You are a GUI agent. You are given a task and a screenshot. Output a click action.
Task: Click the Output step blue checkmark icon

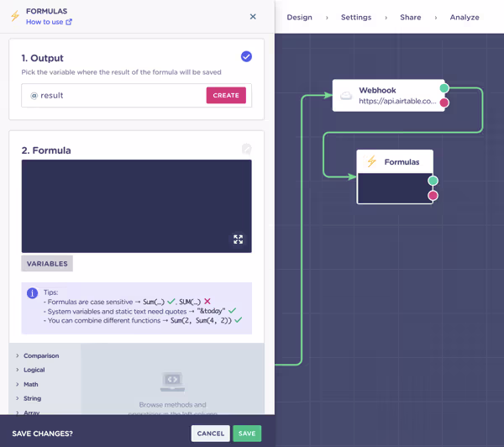point(246,56)
